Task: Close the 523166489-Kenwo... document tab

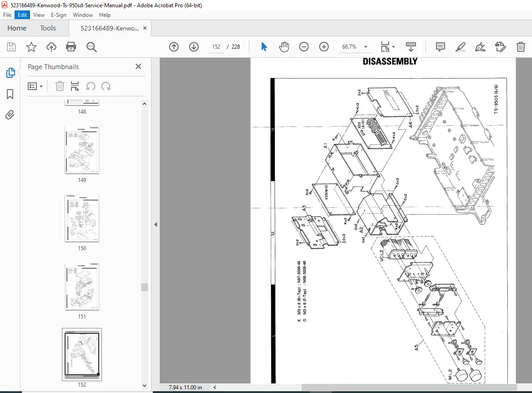Action: [x=145, y=28]
